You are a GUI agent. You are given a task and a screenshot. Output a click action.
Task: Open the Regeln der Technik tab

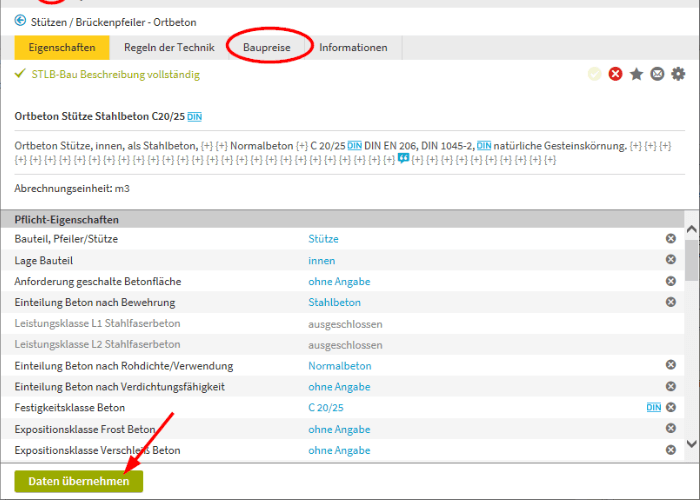pos(169,47)
